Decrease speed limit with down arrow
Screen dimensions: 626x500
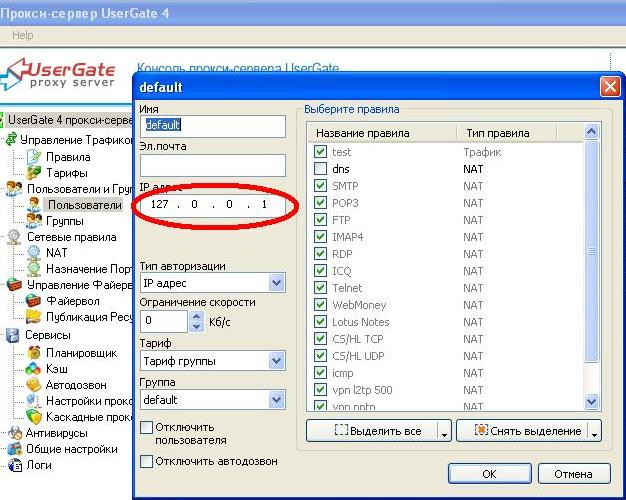click(x=196, y=326)
